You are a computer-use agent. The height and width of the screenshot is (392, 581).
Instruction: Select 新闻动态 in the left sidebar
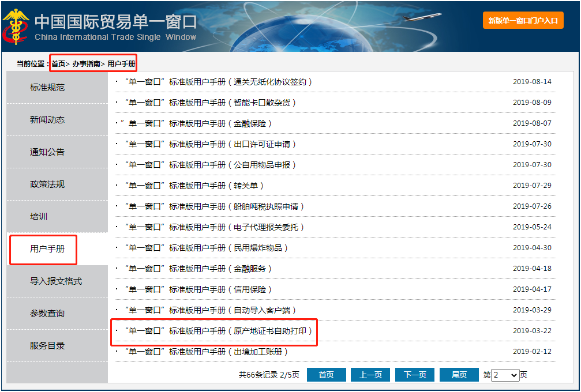(x=47, y=120)
